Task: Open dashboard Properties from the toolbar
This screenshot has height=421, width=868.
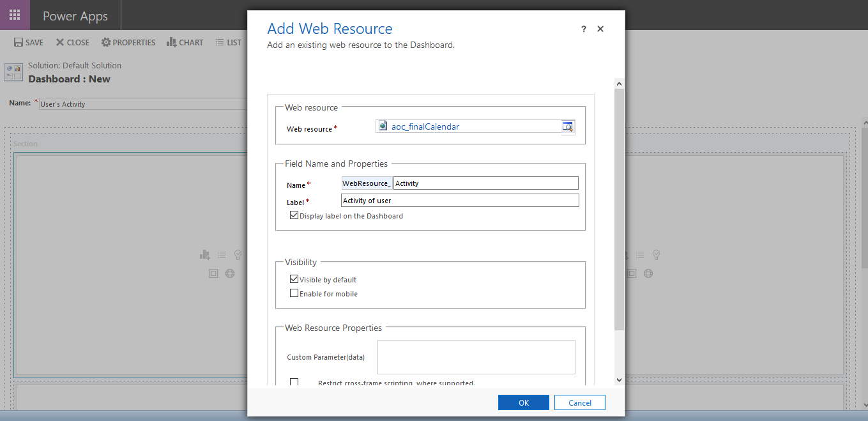Action: coord(128,42)
